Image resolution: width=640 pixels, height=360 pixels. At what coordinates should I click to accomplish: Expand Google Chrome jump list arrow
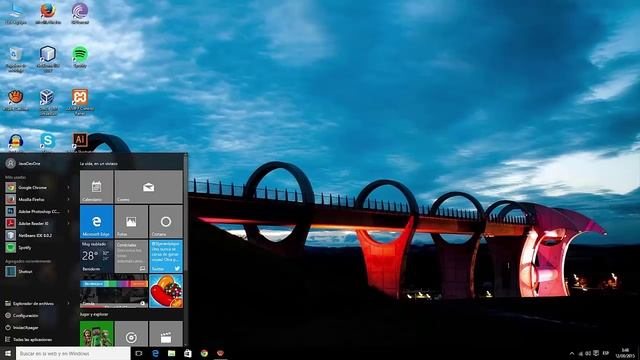pyautogui.click(x=69, y=188)
